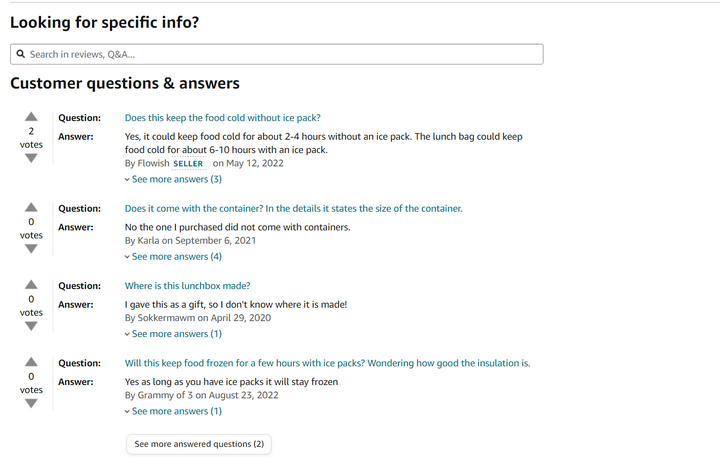Click See more answered questions (2) button
Screen dimensions: 720x457
199,444
